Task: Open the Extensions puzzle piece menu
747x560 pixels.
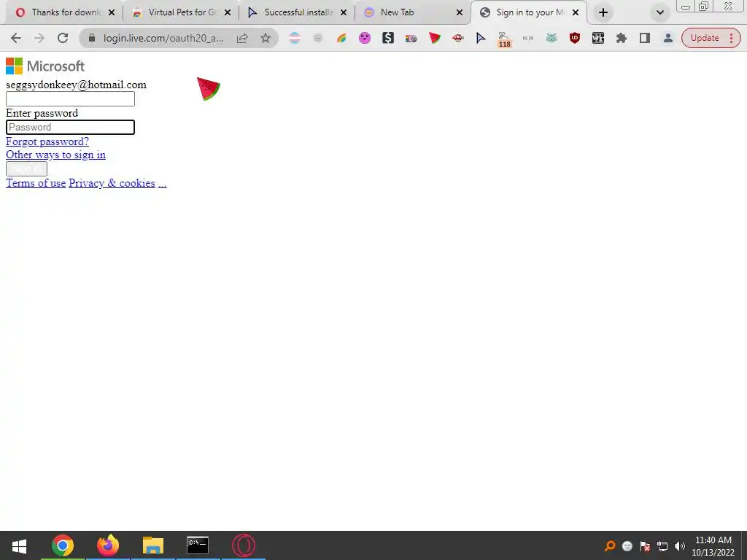Action: coord(622,38)
